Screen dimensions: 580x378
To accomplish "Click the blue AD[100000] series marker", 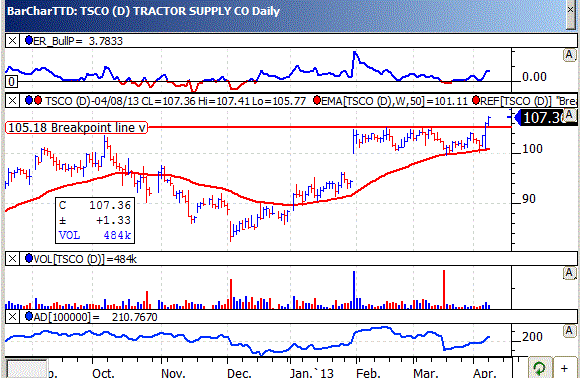I will (29, 316).
